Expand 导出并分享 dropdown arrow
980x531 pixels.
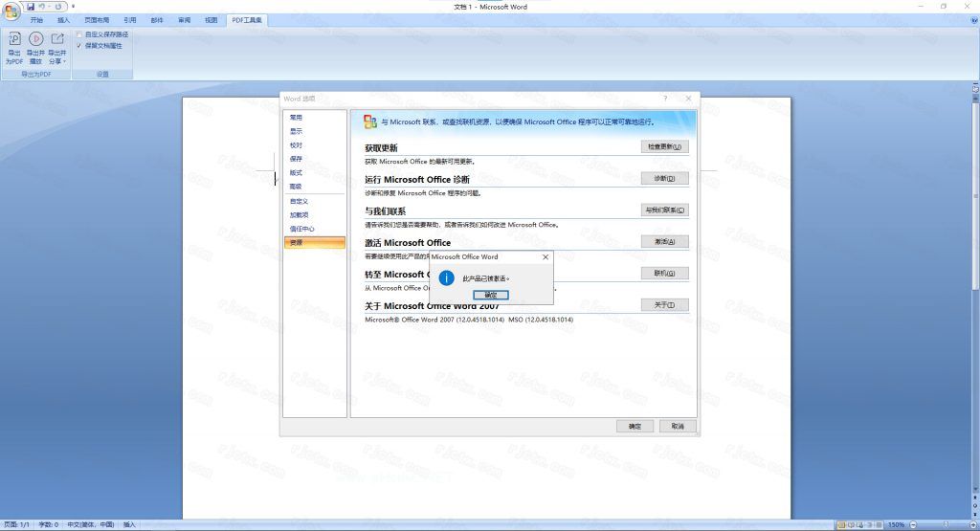tap(64, 62)
